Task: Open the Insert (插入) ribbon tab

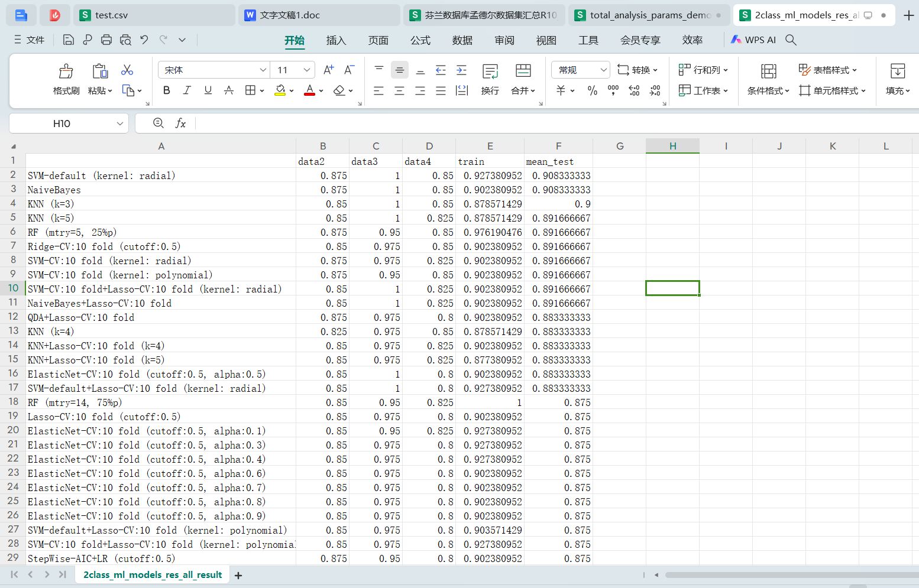Action: [x=336, y=40]
